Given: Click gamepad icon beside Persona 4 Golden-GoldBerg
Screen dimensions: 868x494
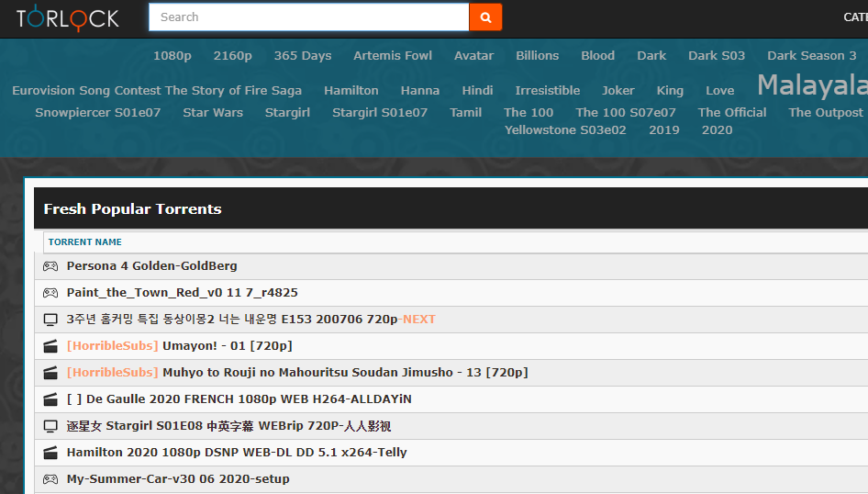Looking at the screenshot, I should [50, 266].
